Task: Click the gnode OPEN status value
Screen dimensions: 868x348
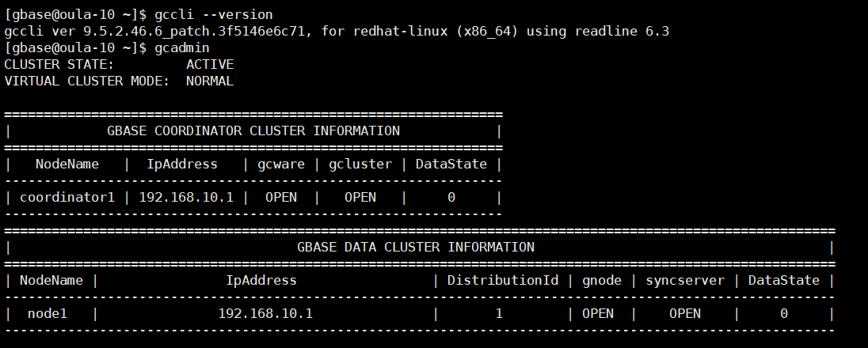Action: click(597, 314)
